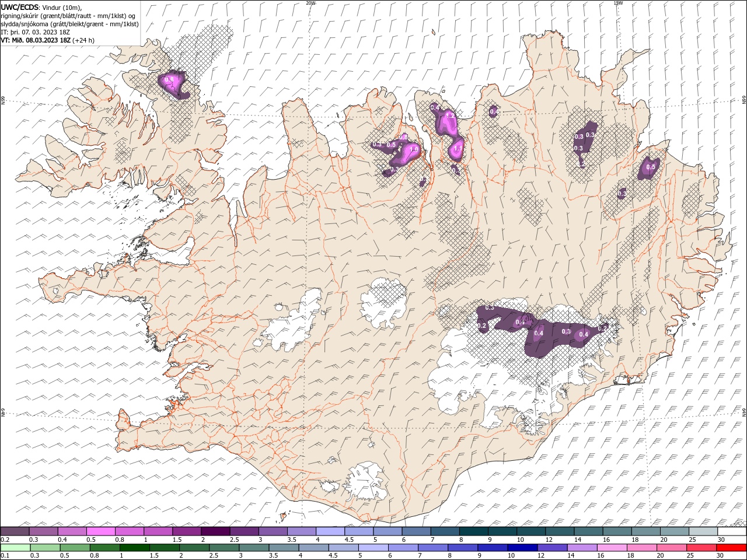747x560 pixels.
Task: Click the pale green 0.1 swatch in the lower legend row
Action: point(16,548)
